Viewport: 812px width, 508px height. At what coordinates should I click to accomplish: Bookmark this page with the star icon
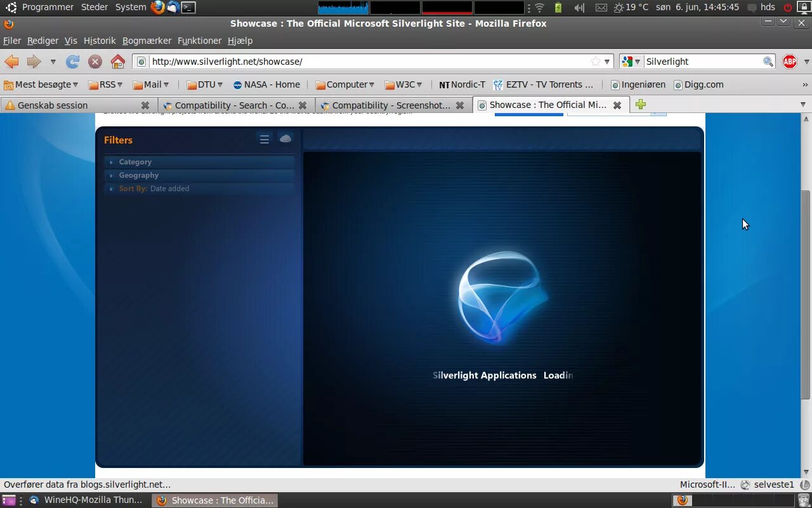coord(595,62)
